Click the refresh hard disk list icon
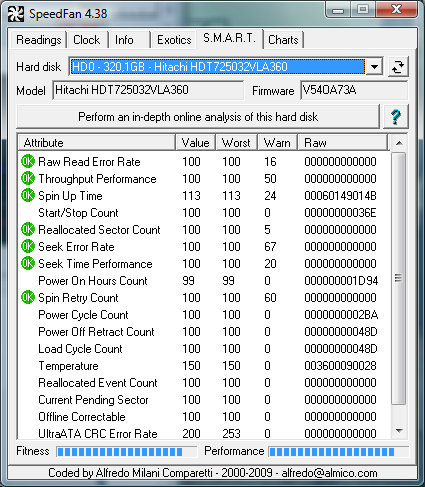Viewport: 425px width, 487px height. tap(398, 67)
